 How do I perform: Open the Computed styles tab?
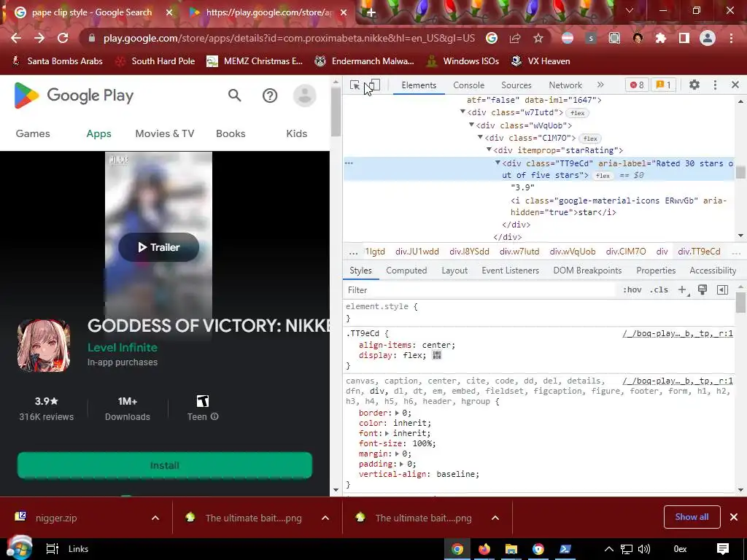406,271
